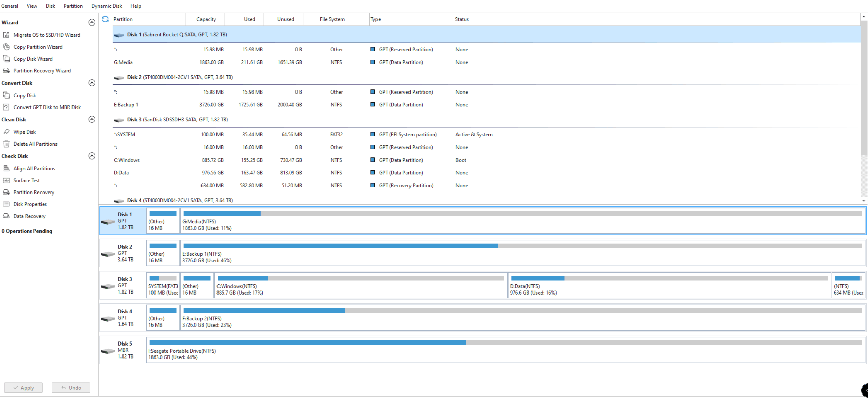The width and height of the screenshot is (868, 400).
Task: Start the Partition Recovery Wizard
Action: (42, 71)
